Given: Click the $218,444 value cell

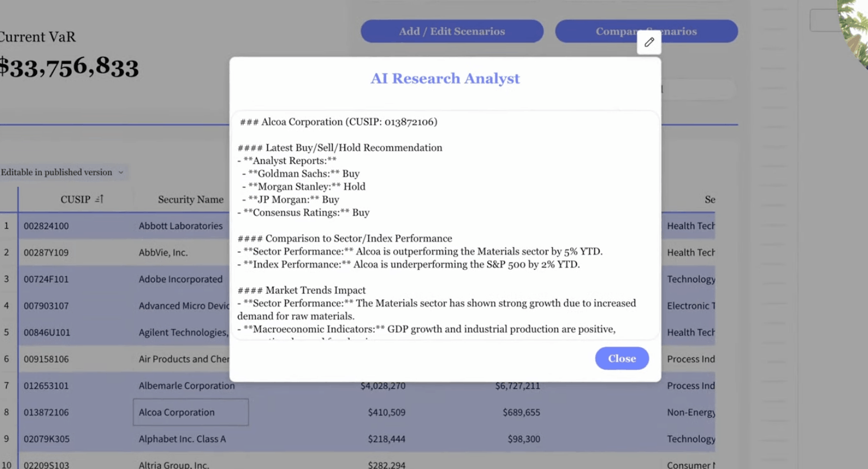Looking at the screenshot, I should [386, 439].
